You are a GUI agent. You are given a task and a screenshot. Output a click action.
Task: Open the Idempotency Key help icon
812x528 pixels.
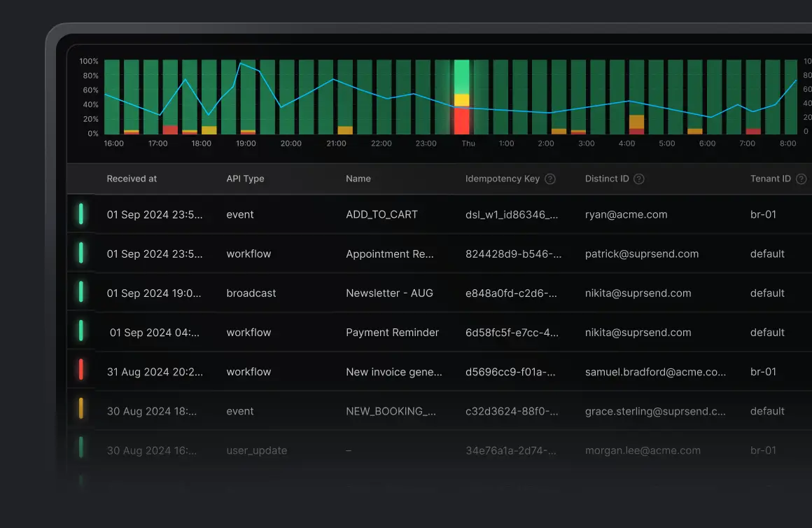(x=550, y=179)
